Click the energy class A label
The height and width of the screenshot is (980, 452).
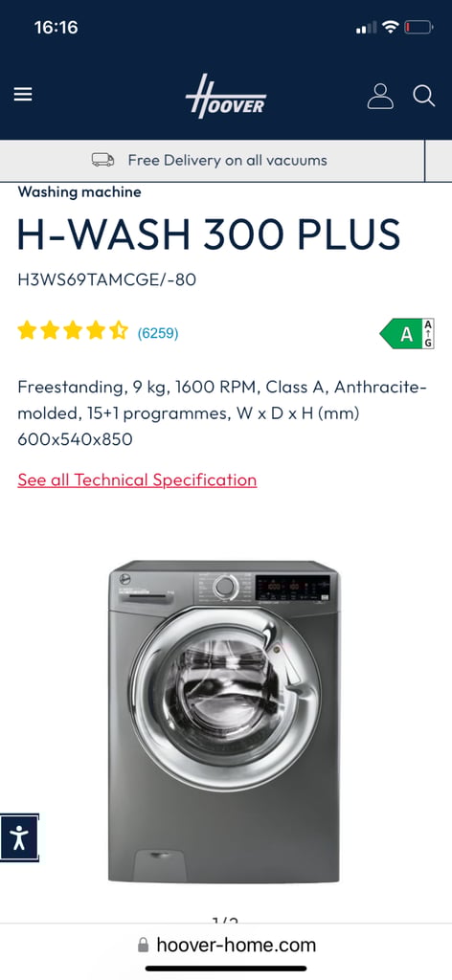coord(407,334)
